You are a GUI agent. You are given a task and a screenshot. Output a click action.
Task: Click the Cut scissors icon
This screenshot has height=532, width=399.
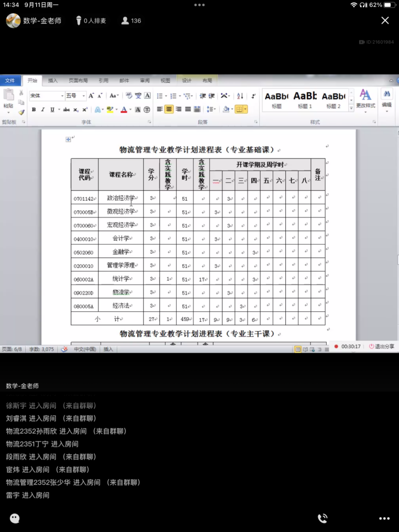(x=21, y=93)
